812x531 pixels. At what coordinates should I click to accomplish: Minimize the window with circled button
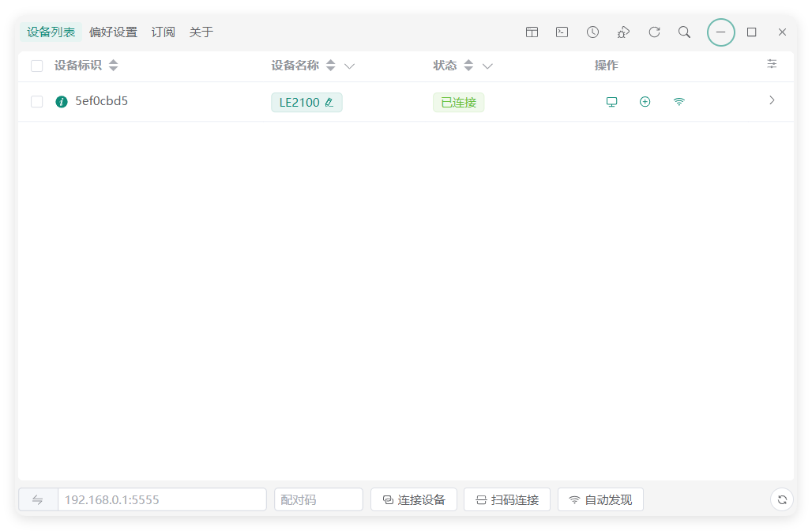coord(721,32)
